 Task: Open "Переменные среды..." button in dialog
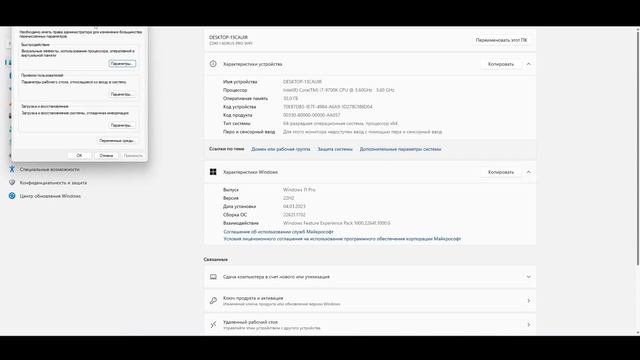[117, 140]
